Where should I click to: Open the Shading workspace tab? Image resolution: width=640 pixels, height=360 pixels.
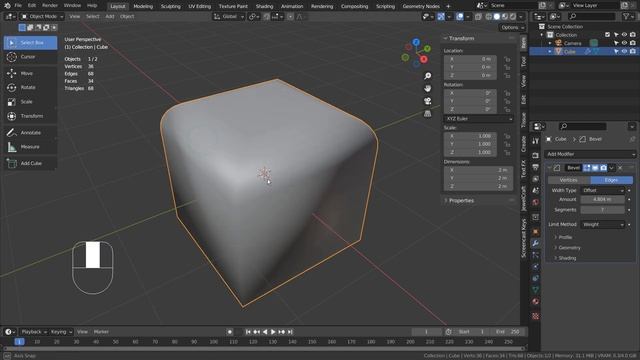pyautogui.click(x=264, y=6)
